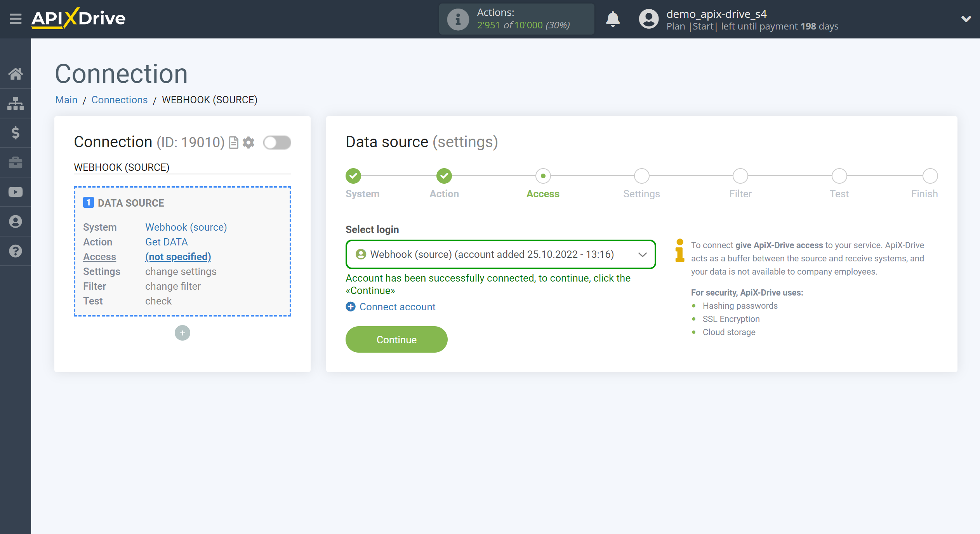Click the Main breadcrumb link
Image resolution: width=980 pixels, height=534 pixels.
coord(66,100)
